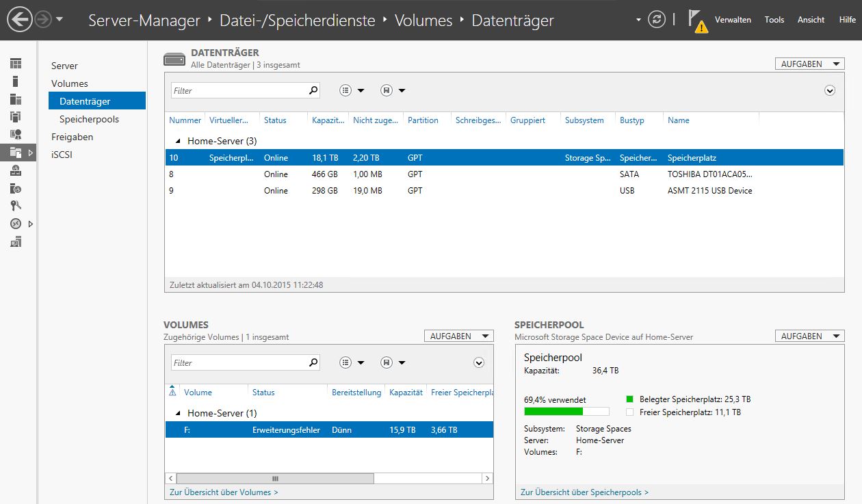Select Freigaben in the navigation pane

pos(72,137)
